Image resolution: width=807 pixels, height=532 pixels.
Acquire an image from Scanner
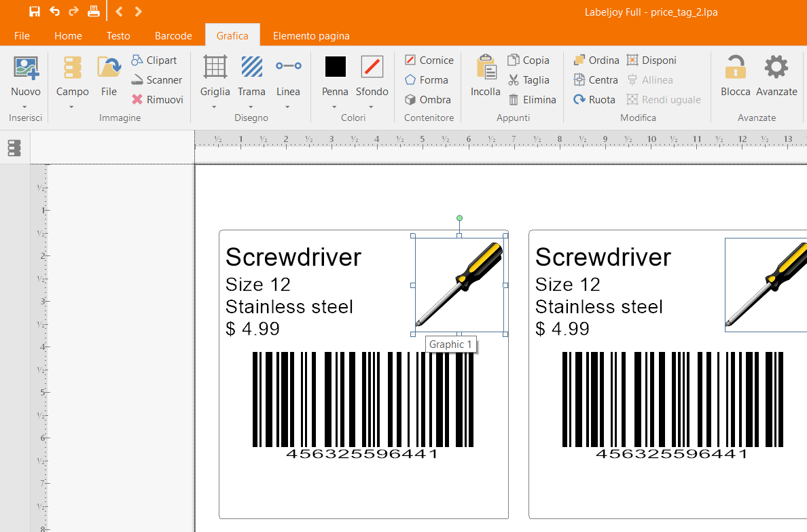[x=156, y=79]
